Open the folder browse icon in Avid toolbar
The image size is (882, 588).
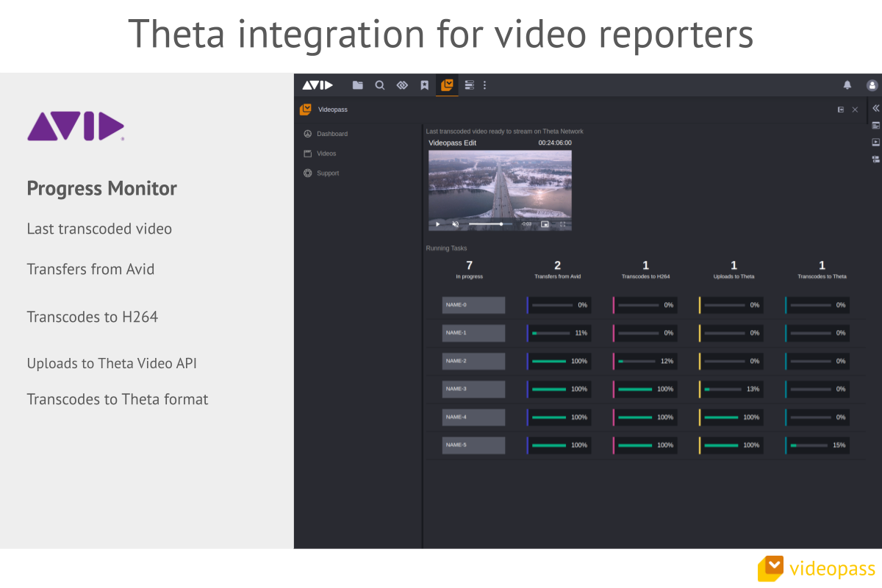[x=357, y=85]
